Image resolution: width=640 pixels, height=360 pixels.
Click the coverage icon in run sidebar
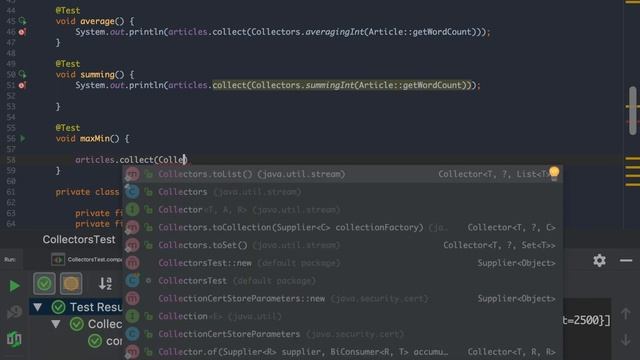14,339
